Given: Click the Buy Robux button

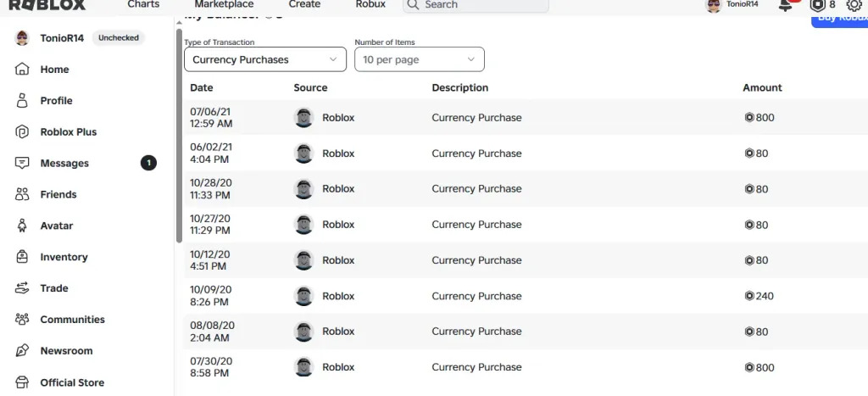Looking at the screenshot, I should click(840, 20).
